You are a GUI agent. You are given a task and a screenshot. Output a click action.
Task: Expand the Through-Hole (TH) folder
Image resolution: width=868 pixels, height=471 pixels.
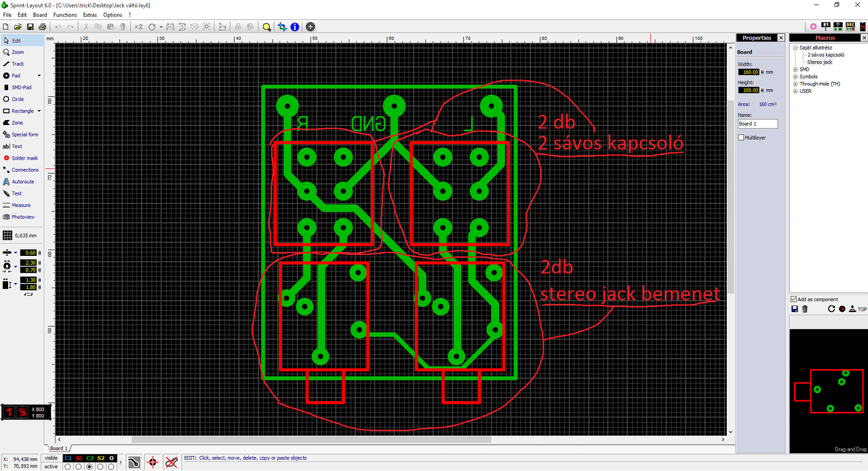tap(795, 84)
